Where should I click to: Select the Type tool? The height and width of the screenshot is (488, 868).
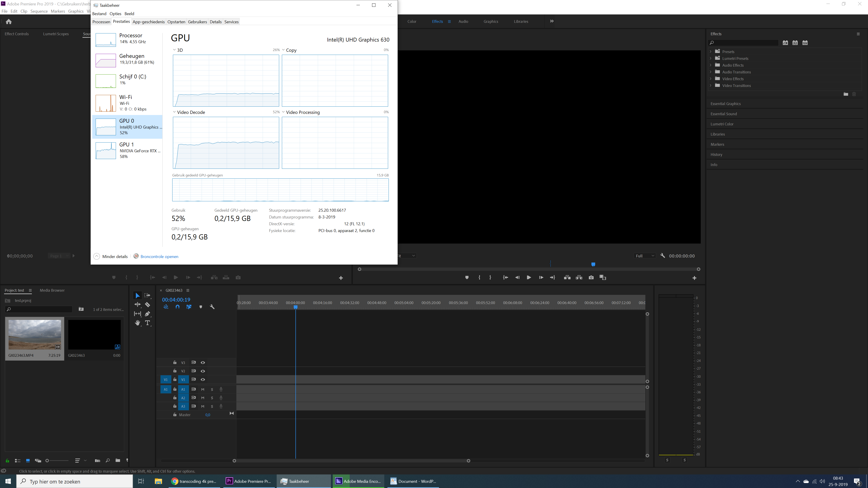click(148, 323)
